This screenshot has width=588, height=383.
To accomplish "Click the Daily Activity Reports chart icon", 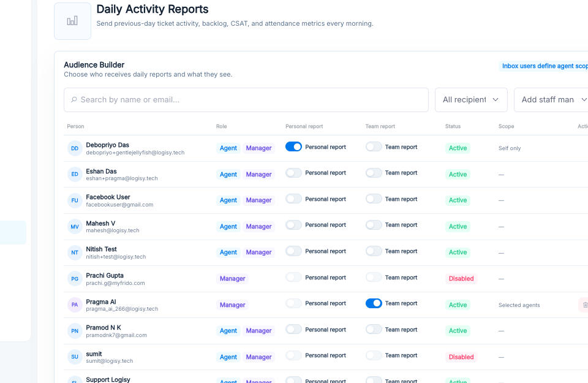I will (72, 21).
